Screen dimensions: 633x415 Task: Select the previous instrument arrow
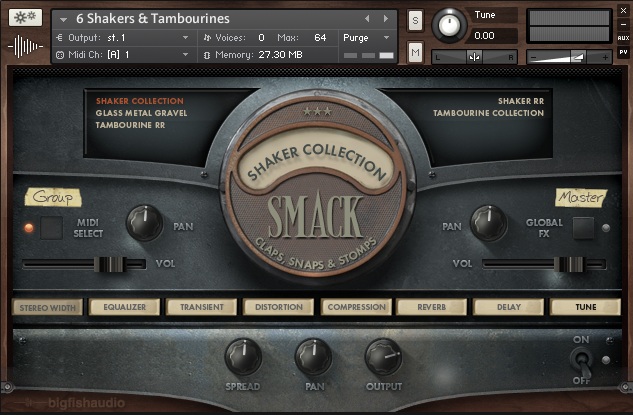tap(367, 19)
